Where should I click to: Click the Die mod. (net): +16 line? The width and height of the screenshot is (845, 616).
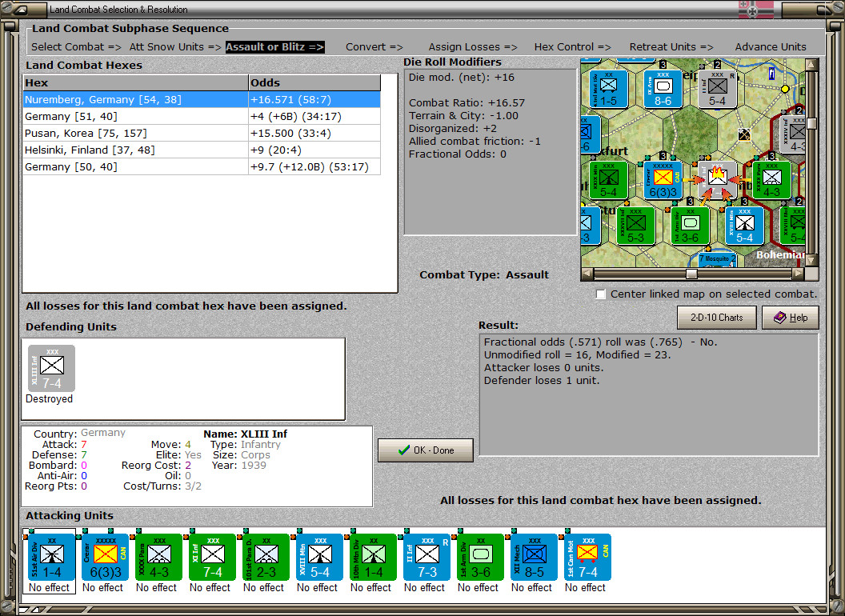point(461,77)
